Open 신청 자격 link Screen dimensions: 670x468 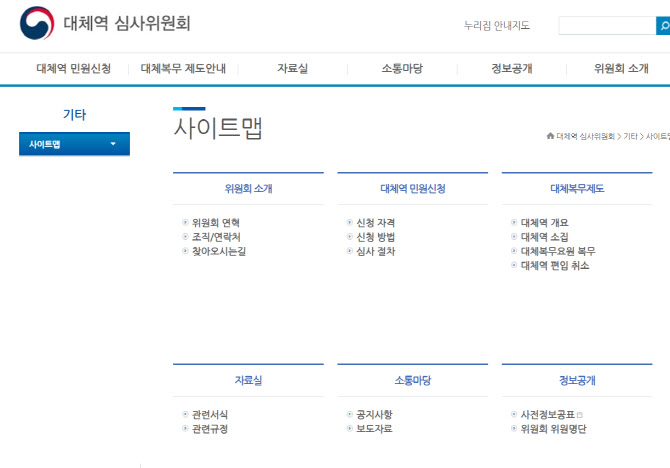click(376, 223)
